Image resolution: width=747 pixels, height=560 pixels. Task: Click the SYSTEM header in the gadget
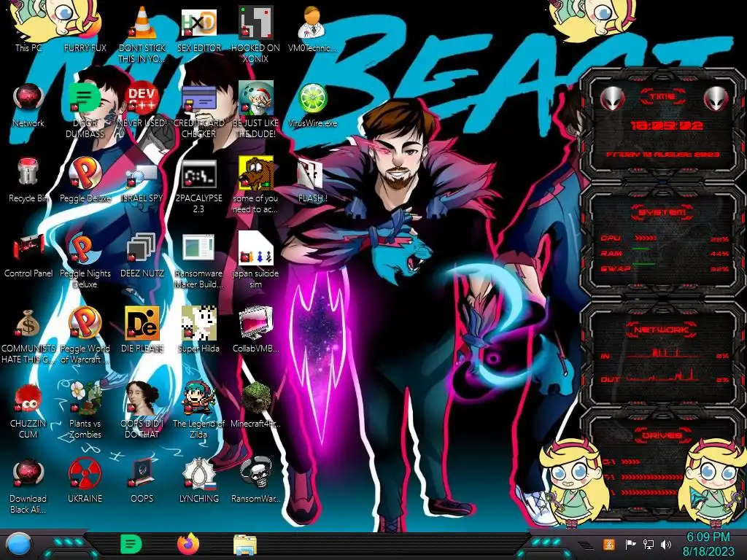[662, 212]
